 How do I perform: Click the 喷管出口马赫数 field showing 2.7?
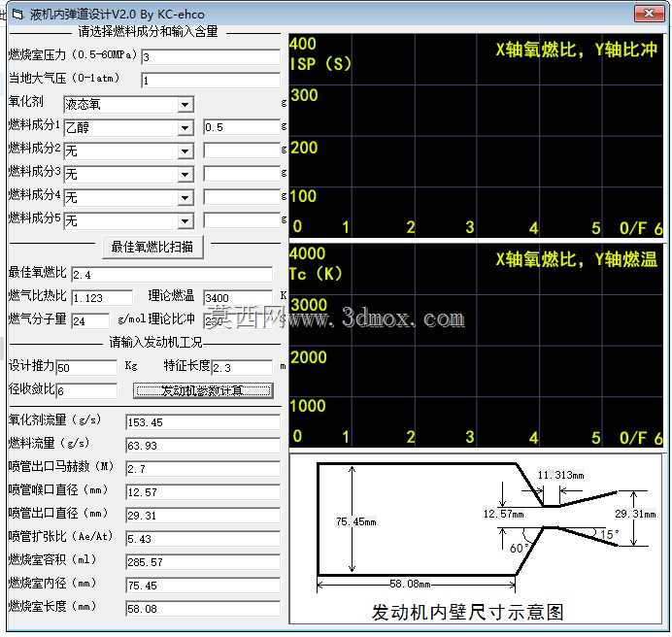(x=203, y=469)
